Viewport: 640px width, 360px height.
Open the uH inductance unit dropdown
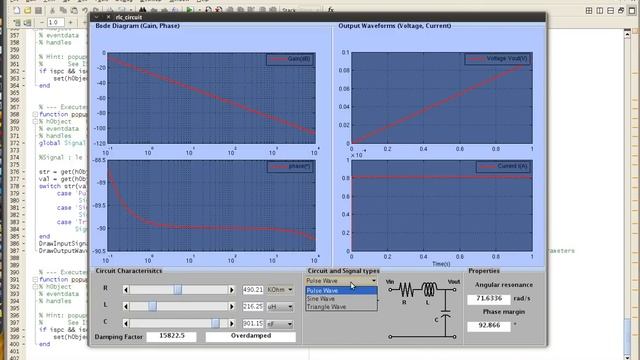click(x=280, y=307)
